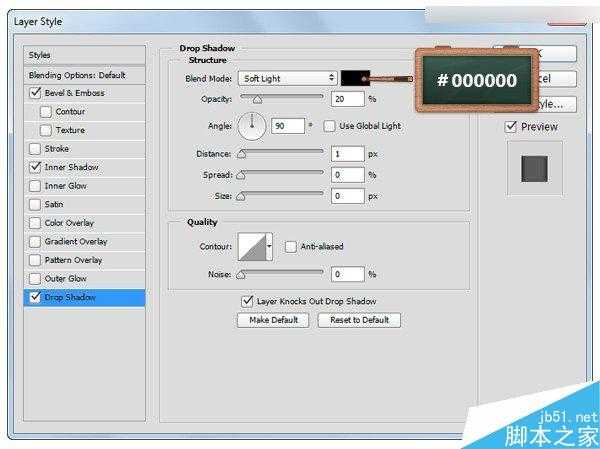Viewport: 600px width, 449px height.
Task: Click the Angle dial control
Action: pos(253,127)
